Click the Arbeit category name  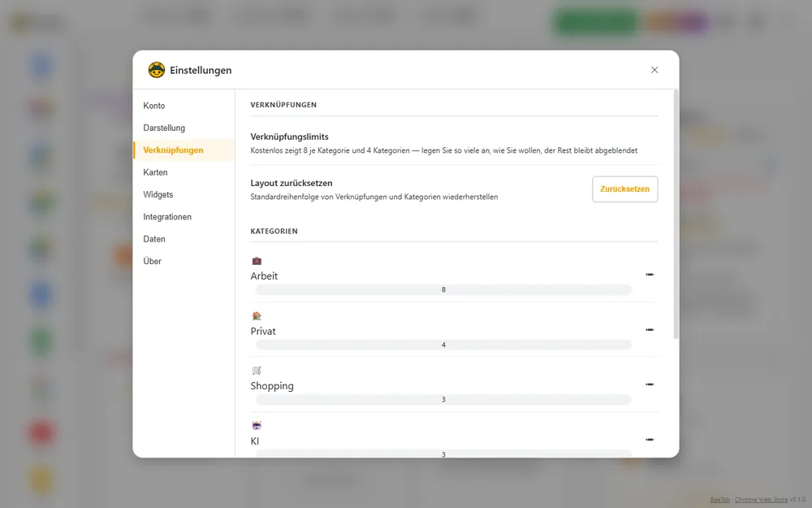coord(264,276)
